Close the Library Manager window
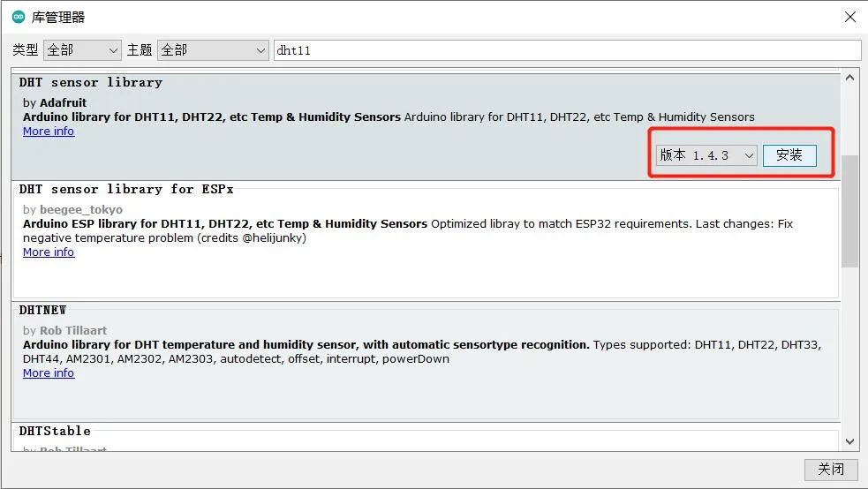Image resolution: width=868 pixels, height=489 pixels. 849,17
